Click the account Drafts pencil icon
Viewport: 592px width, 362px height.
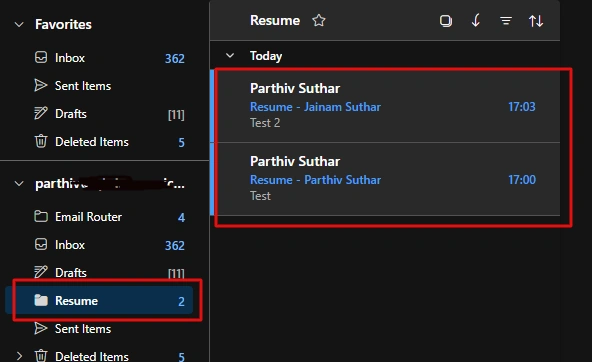tap(40, 272)
